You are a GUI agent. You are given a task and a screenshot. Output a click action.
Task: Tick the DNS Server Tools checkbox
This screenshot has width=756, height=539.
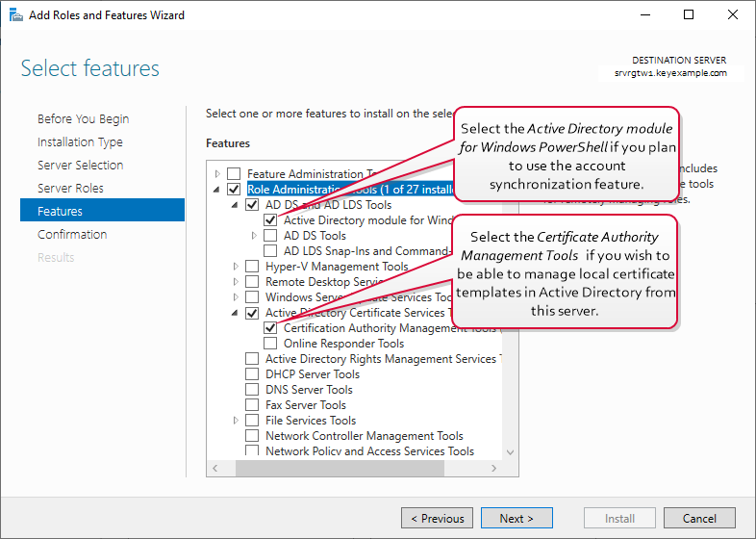252,390
